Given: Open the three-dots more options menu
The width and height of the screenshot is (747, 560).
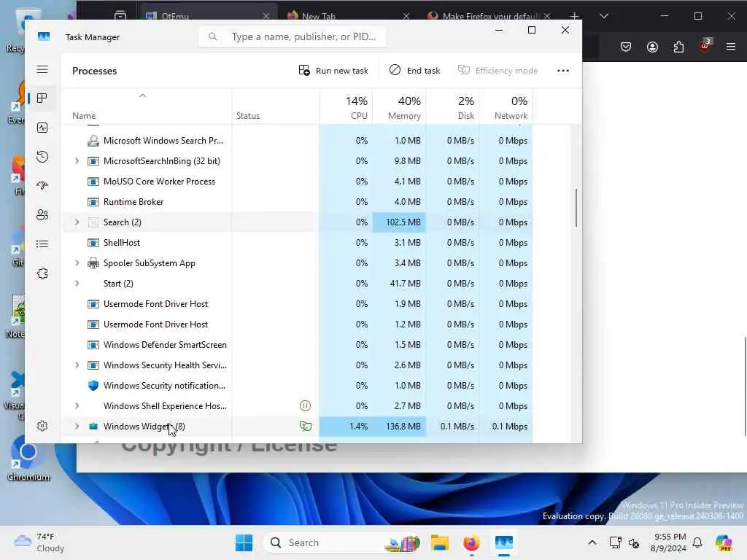Looking at the screenshot, I should 563,71.
